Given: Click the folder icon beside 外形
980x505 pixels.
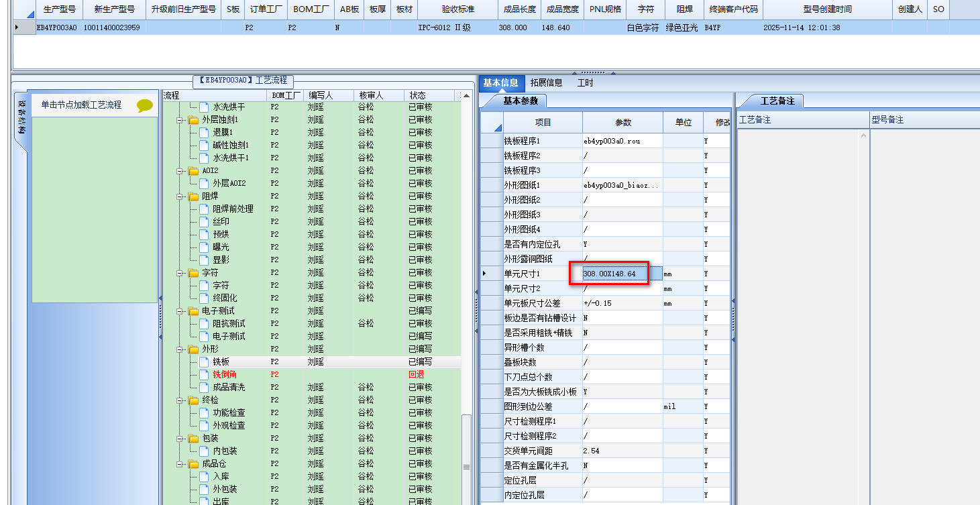Looking at the screenshot, I should tap(193, 349).
